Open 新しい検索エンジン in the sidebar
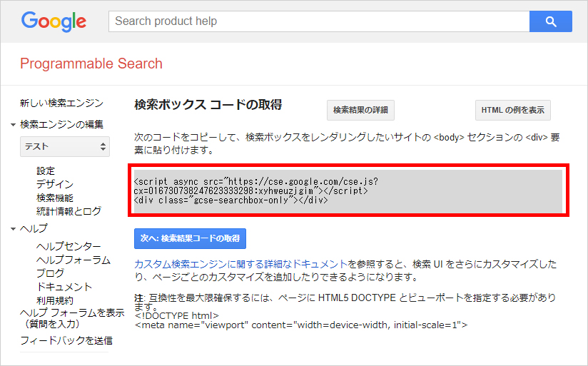This screenshot has height=366, width=588. [x=61, y=103]
